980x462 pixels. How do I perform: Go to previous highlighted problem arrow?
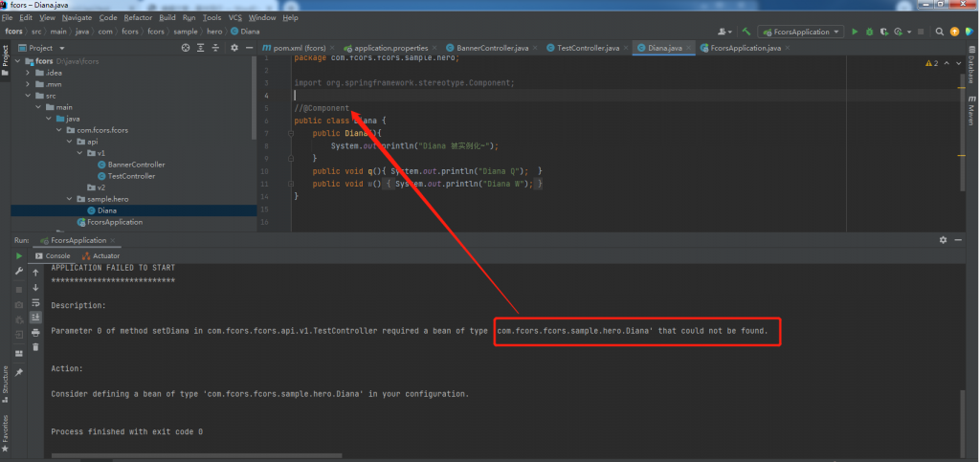[x=947, y=63]
